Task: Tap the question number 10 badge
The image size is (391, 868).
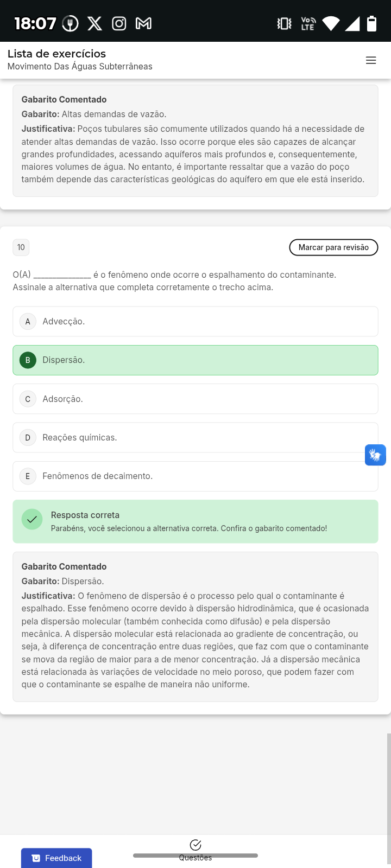Action: point(21,247)
